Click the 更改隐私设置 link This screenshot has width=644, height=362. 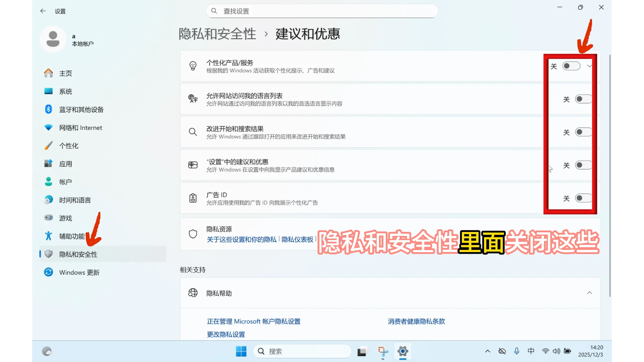click(x=226, y=334)
